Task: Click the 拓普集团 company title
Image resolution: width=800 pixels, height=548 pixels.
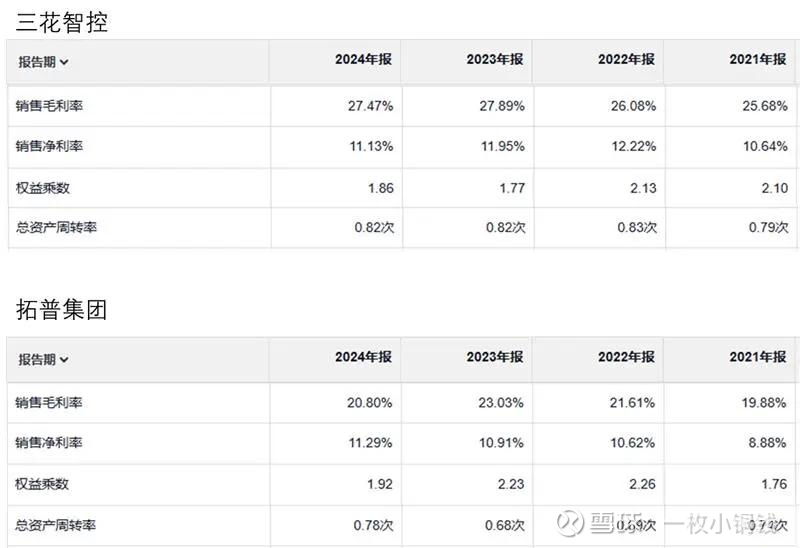Action: 62,310
